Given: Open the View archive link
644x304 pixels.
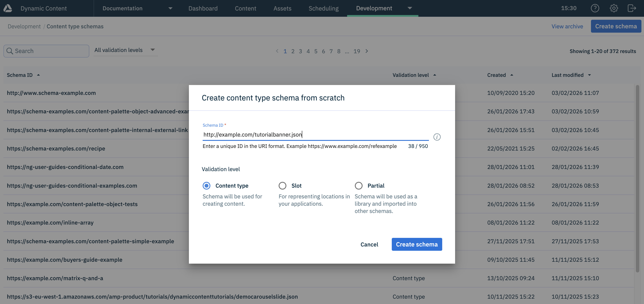Looking at the screenshot, I should point(567,26).
